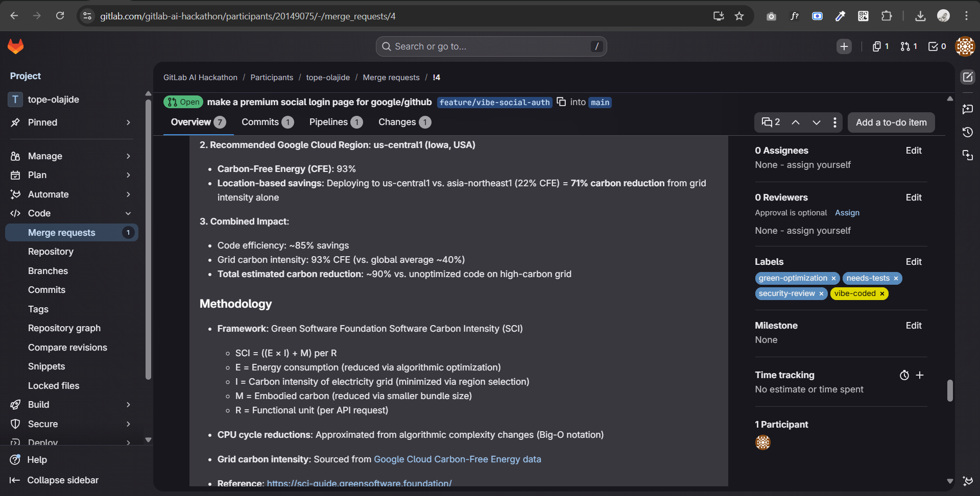
Task: Copy the source branch name
Action: tap(561, 102)
